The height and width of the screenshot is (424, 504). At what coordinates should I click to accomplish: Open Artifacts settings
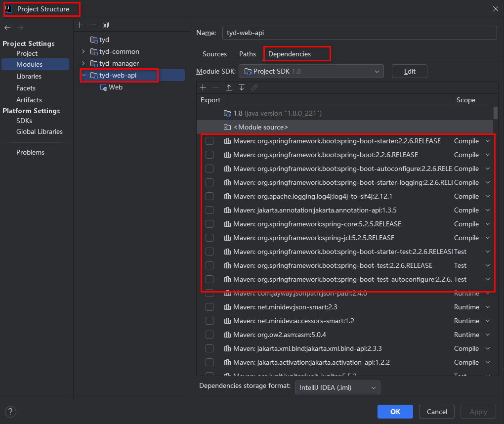(x=29, y=100)
